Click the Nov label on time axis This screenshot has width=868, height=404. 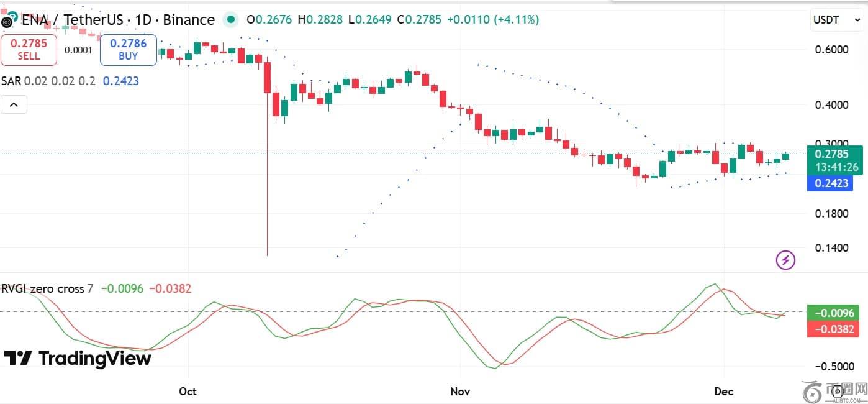[460, 391]
